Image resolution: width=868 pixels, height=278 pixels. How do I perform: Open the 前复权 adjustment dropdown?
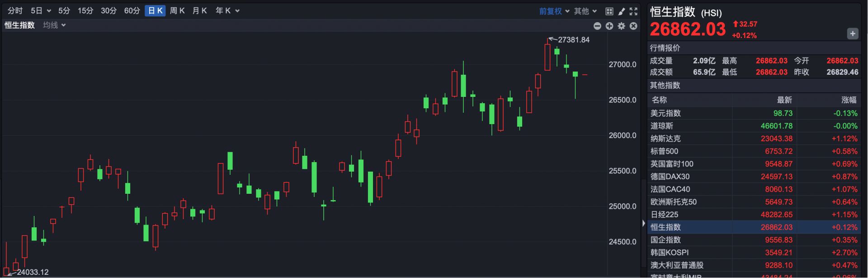pos(554,11)
